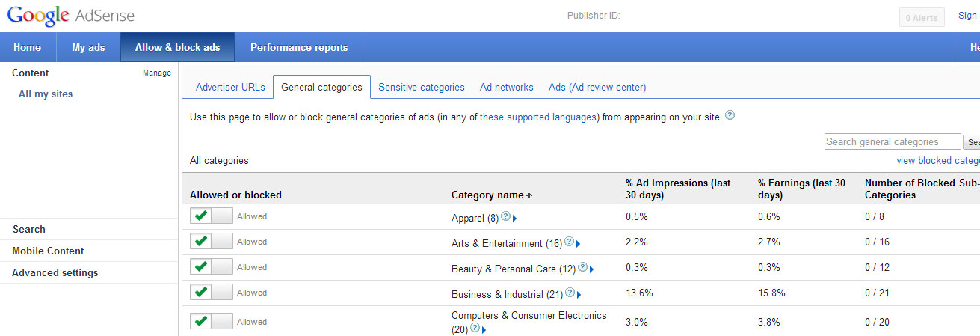Image resolution: width=980 pixels, height=336 pixels.
Task: Open Ad networks tab
Action: 507,88
